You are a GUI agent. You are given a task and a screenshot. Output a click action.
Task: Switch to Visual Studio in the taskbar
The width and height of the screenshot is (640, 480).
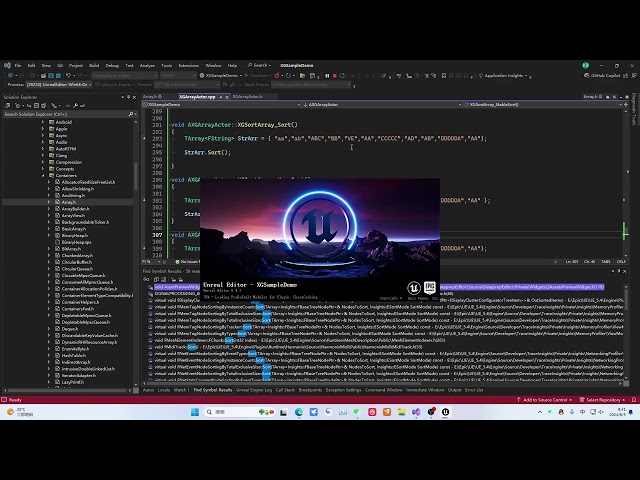point(416,412)
